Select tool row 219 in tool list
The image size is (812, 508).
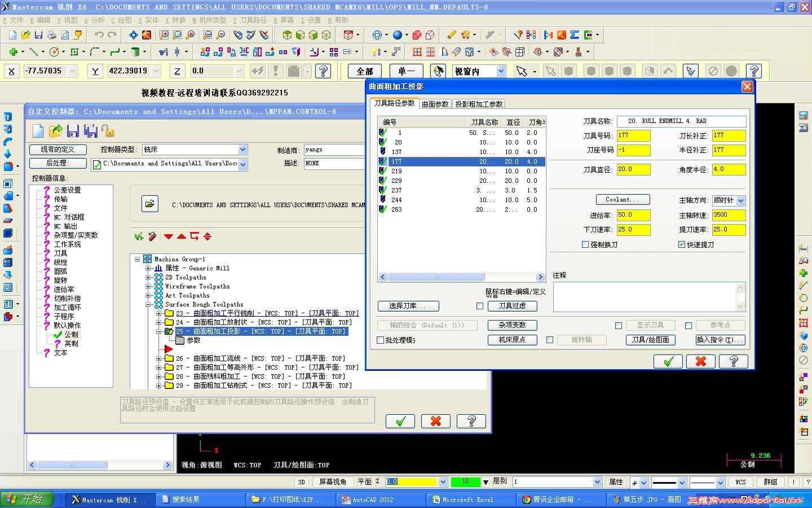click(x=461, y=171)
